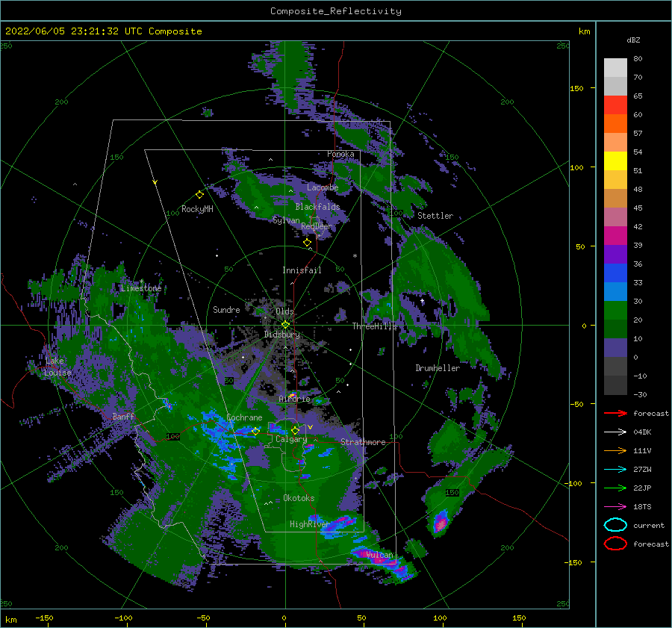Image resolution: width=672 pixels, height=628 pixels.
Task: Click the Blackfalds city label
Action: tap(317, 207)
